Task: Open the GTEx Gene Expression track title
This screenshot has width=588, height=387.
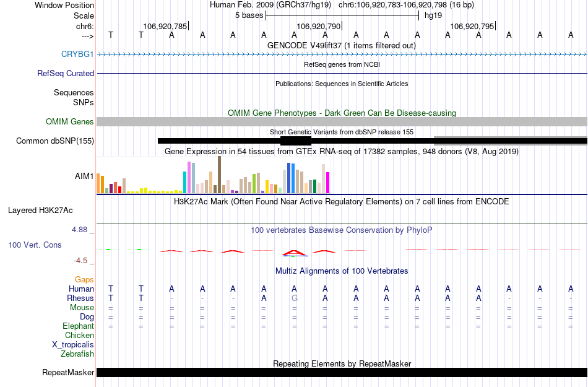Action: (342, 152)
